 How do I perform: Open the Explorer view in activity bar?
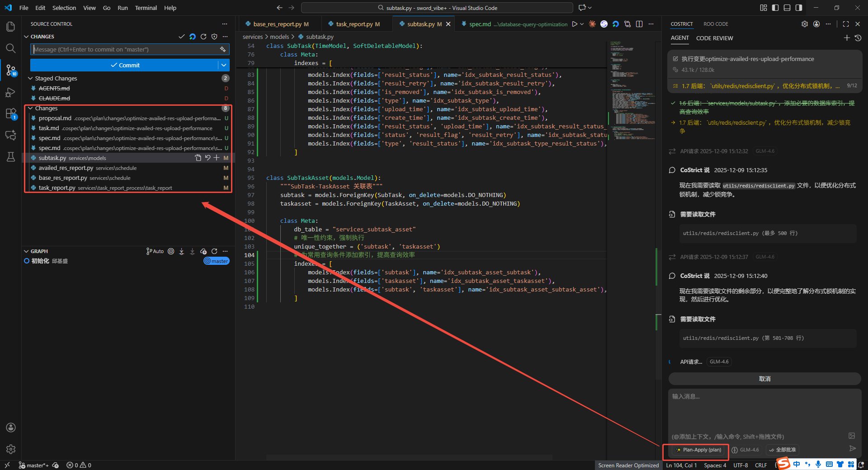pyautogui.click(x=11, y=27)
